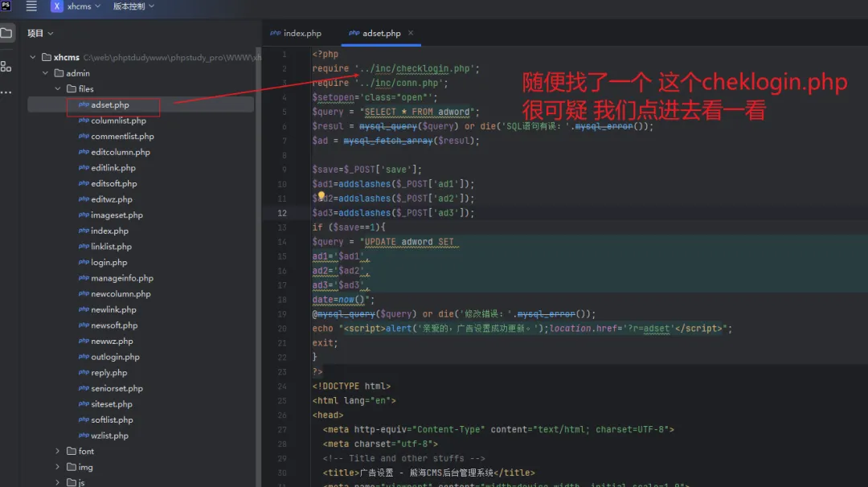Expand the js folder node
Image resolution: width=868 pixels, height=487 pixels.
pyautogui.click(x=58, y=482)
